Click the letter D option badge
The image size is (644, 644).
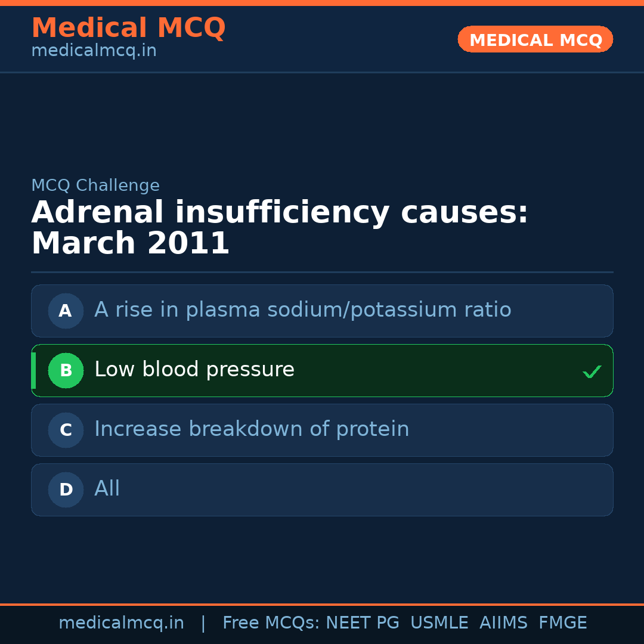(x=66, y=490)
